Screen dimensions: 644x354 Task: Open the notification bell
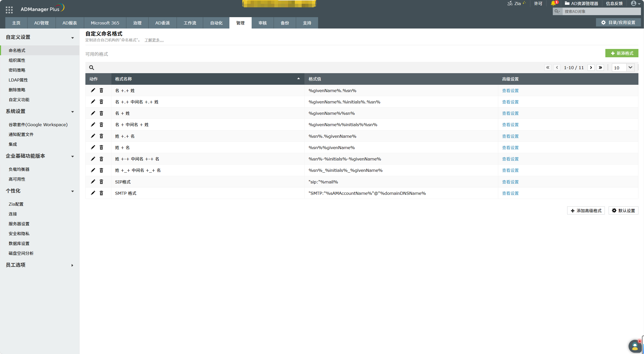pos(553,3)
